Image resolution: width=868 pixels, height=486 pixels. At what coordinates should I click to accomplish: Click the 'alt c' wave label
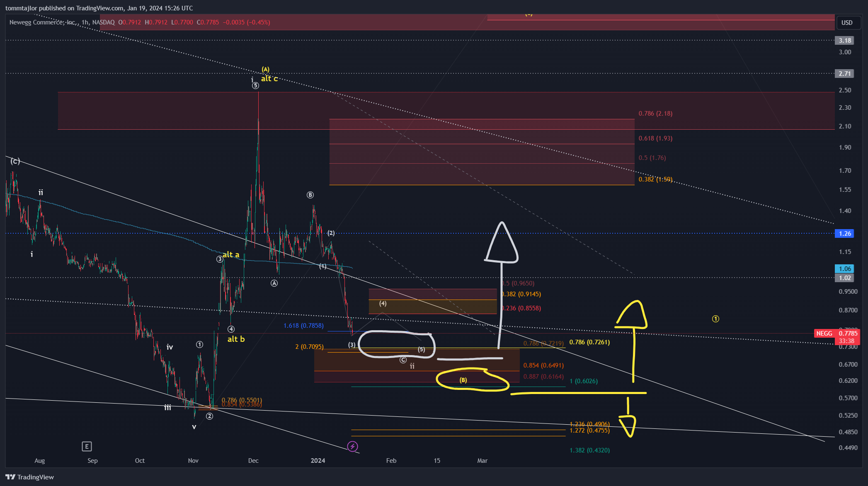coord(269,78)
